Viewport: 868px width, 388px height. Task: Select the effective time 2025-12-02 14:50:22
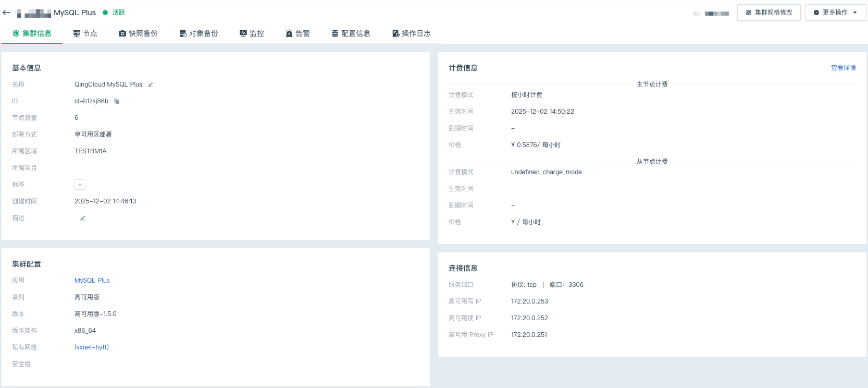[542, 112]
